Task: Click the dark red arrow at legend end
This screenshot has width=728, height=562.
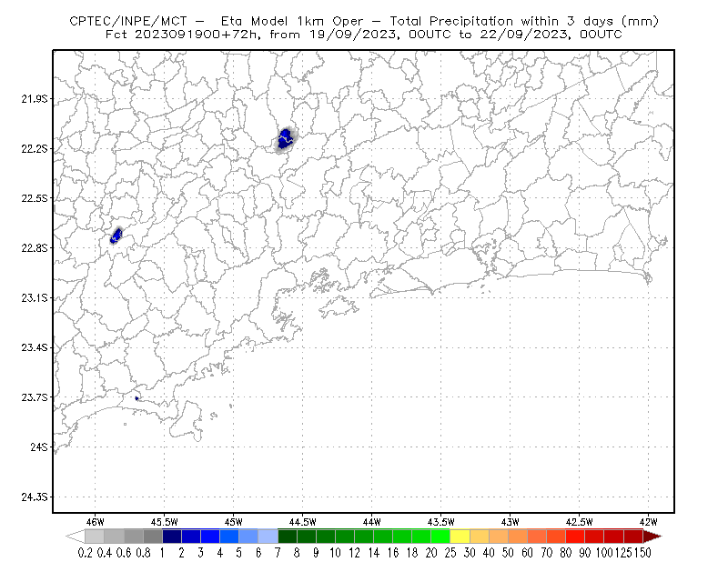Action: (x=652, y=537)
